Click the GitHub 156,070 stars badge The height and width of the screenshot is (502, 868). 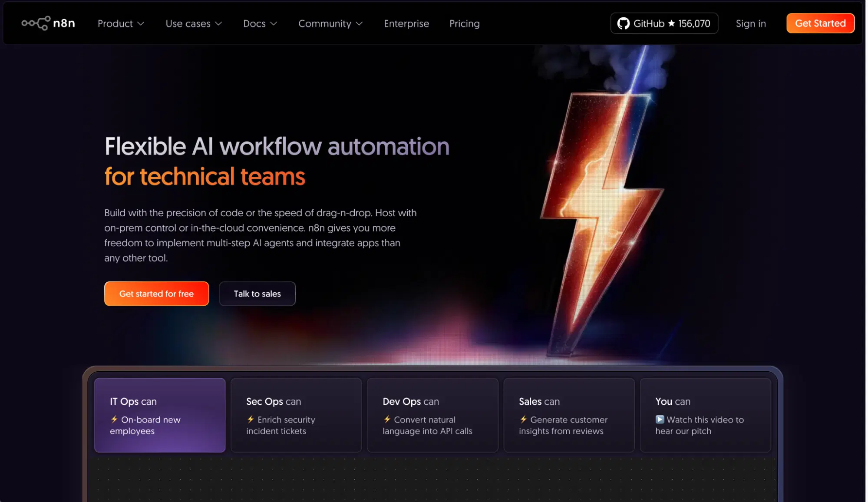point(664,23)
